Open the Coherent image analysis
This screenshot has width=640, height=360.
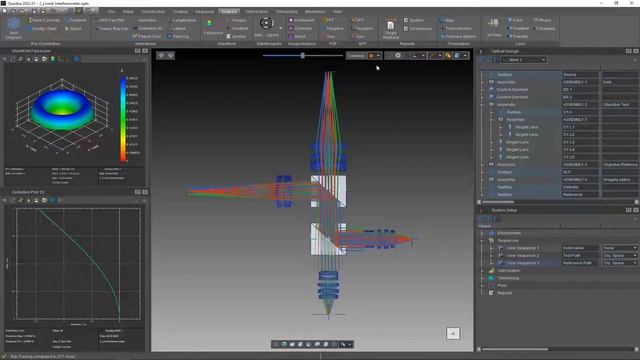coord(300,29)
